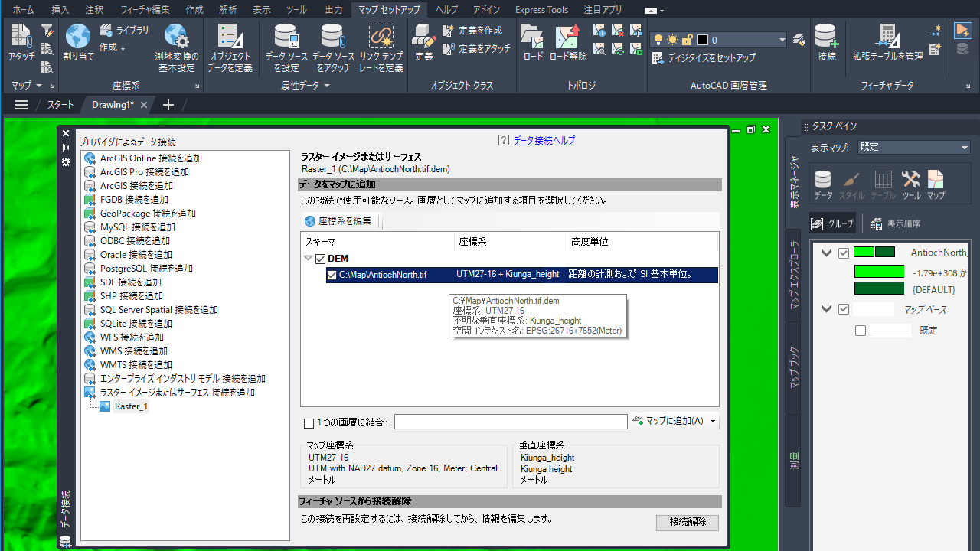Open the 測量 side tab
The image size is (980, 551).
point(793,461)
